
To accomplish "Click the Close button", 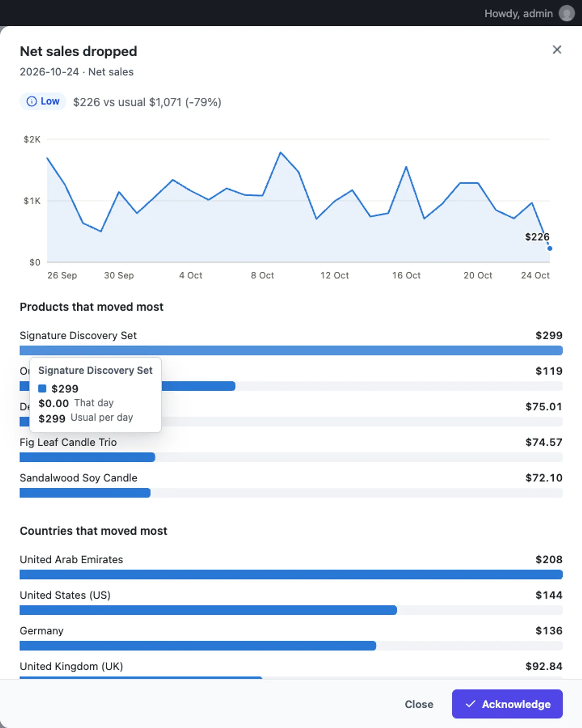I will (x=419, y=704).
